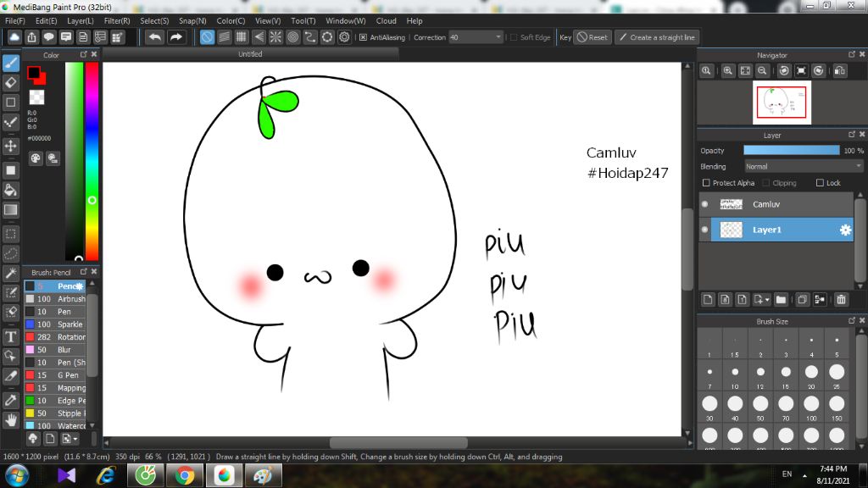The width and height of the screenshot is (868, 488).
Task: Click Create a straight line button
Action: [x=657, y=37]
